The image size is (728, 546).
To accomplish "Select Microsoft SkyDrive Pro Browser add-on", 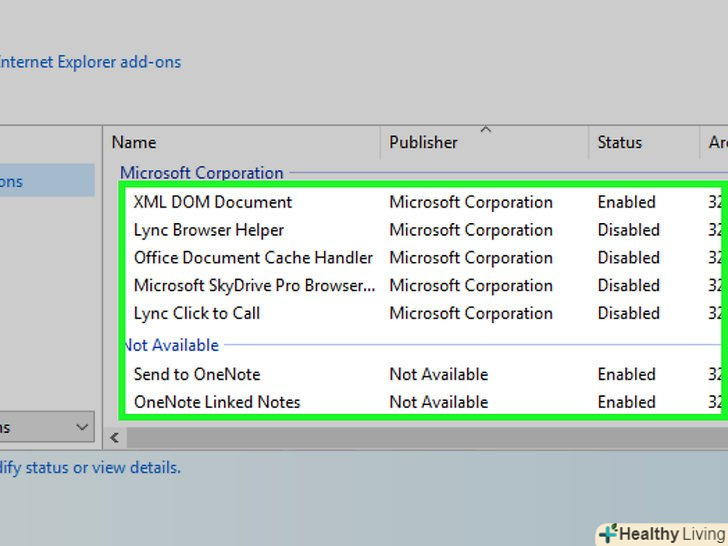I will (x=255, y=286).
